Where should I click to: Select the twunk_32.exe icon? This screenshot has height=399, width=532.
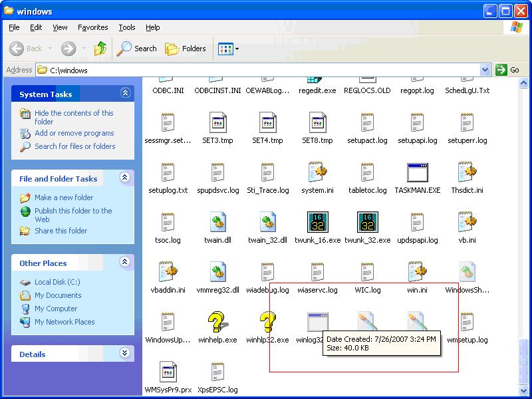click(368, 222)
